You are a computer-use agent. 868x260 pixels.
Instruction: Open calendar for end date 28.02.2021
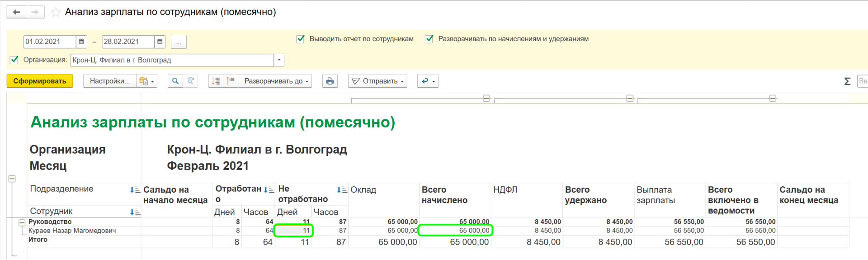coord(160,42)
